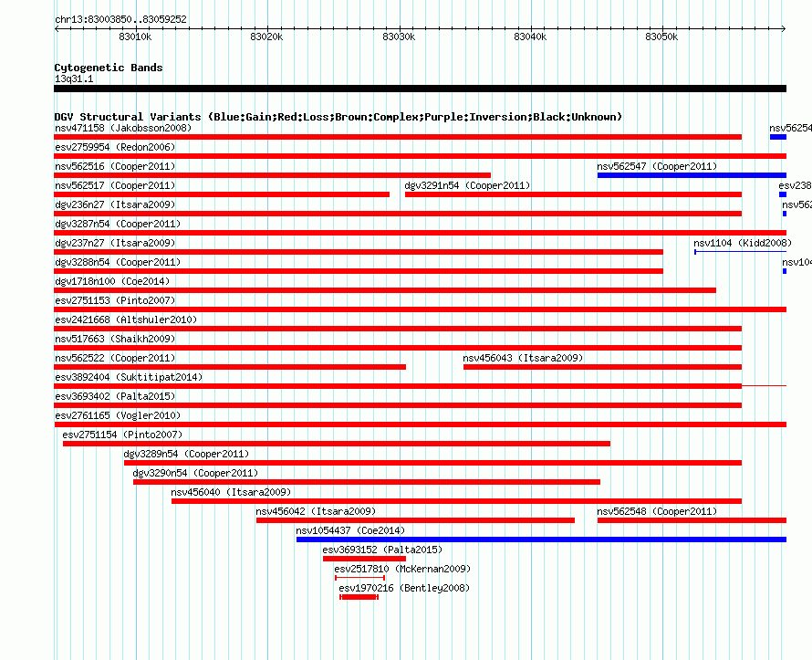This screenshot has height=660, width=812.
Task: Click the red esv1970216 variant bar
Action: (359, 597)
